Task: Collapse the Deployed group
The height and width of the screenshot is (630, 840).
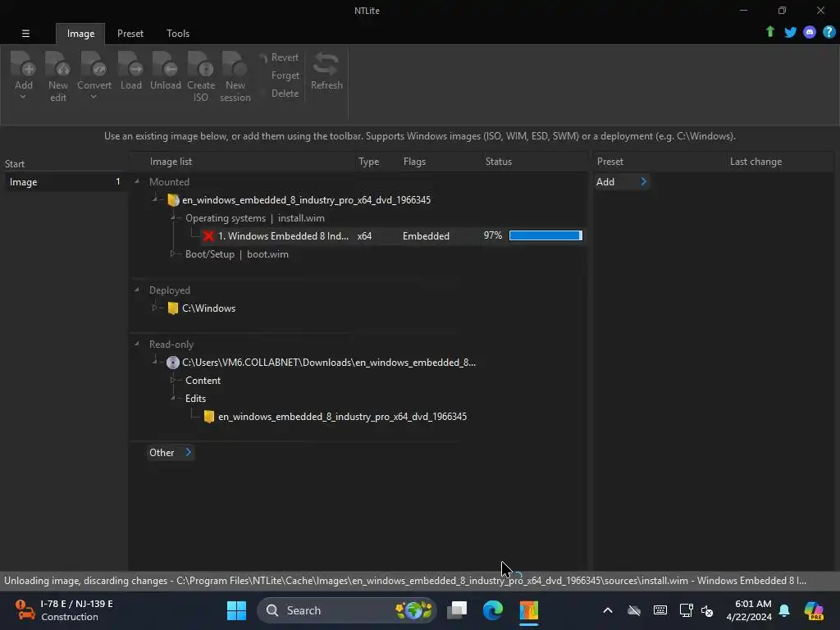Action: 137,290
